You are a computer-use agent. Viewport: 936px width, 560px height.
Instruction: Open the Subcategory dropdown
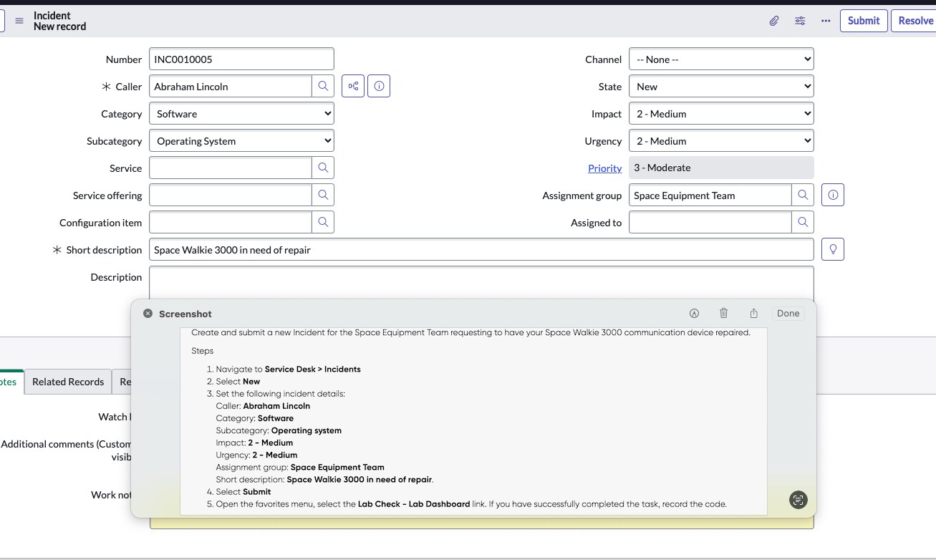coord(241,140)
